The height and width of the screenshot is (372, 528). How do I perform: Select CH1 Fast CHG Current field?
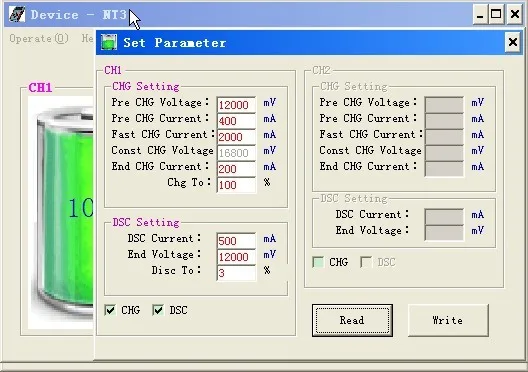(236, 137)
